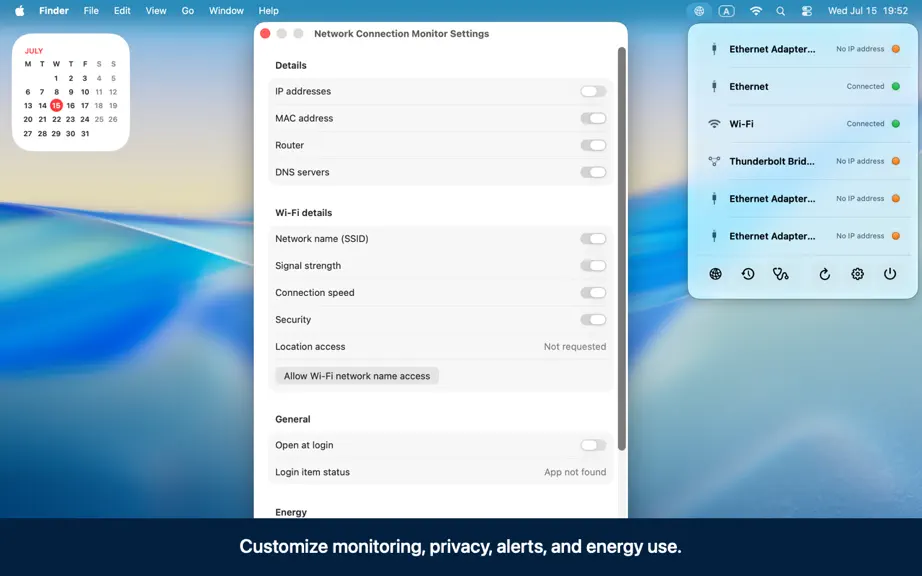
Task: Toggle the Network name (SSID) switch
Action: coord(593,239)
